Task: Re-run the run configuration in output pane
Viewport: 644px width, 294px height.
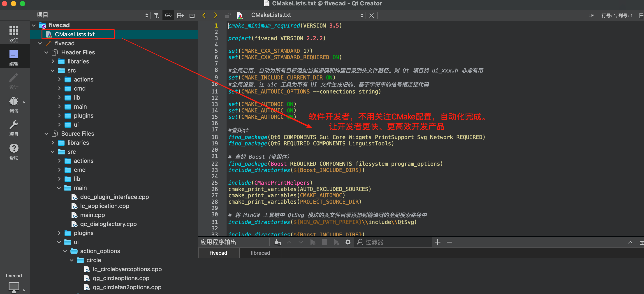Action: [313, 242]
